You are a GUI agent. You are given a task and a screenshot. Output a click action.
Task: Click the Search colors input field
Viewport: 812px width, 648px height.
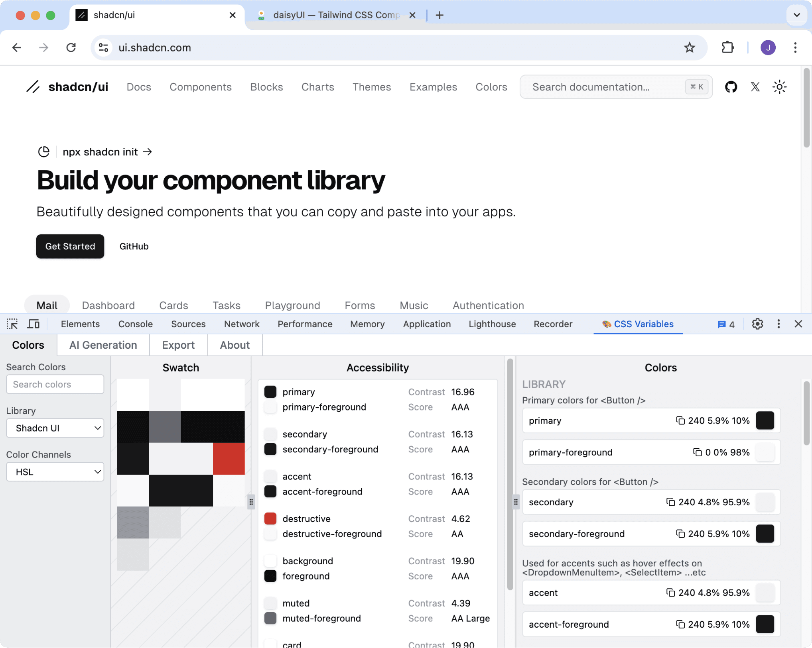point(55,384)
